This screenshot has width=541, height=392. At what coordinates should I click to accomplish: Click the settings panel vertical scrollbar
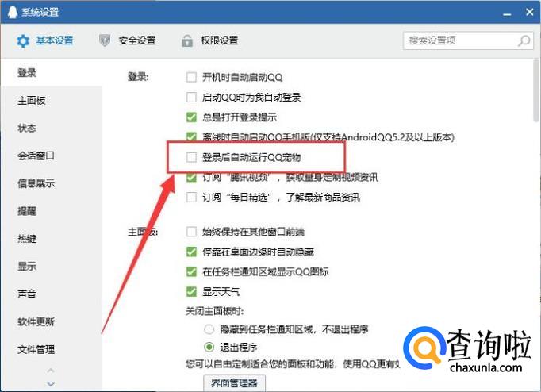[536, 90]
